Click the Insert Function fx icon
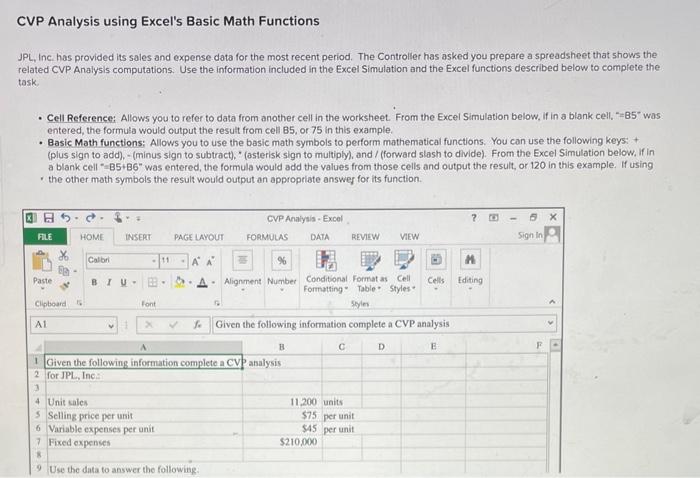This screenshot has width=700, height=478. 198,324
